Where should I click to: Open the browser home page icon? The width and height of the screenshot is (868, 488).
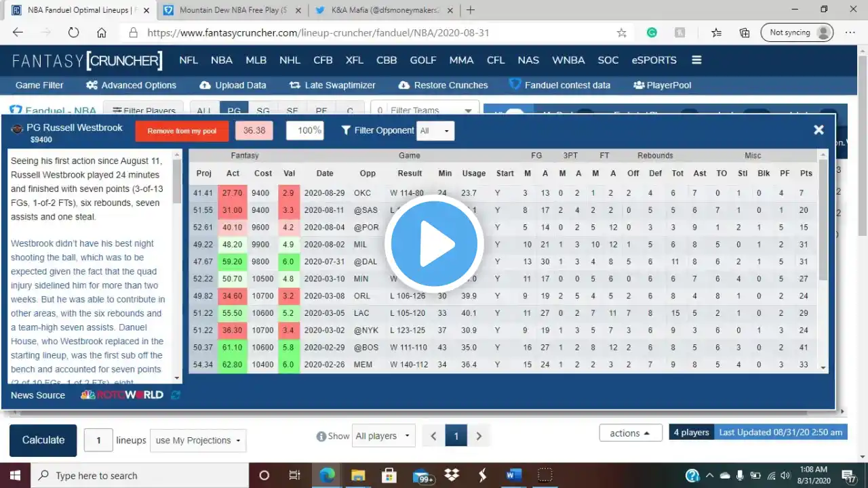(102, 33)
